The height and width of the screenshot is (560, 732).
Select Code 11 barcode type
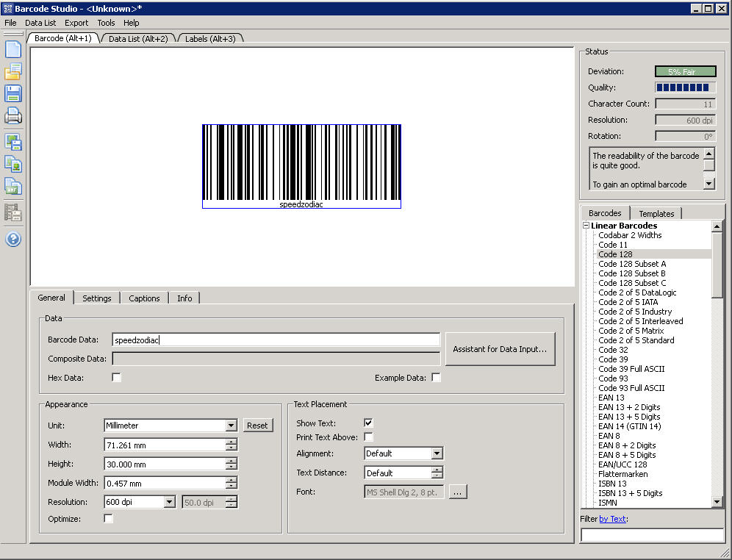612,245
